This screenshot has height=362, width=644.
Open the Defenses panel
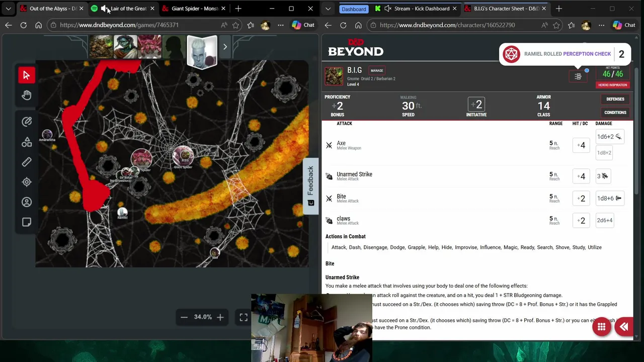615,99
